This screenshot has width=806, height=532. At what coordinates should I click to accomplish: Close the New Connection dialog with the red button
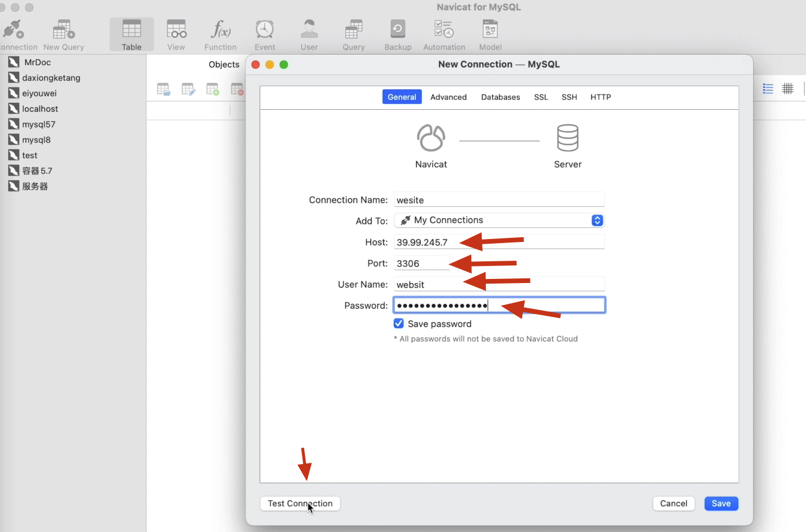256,65
